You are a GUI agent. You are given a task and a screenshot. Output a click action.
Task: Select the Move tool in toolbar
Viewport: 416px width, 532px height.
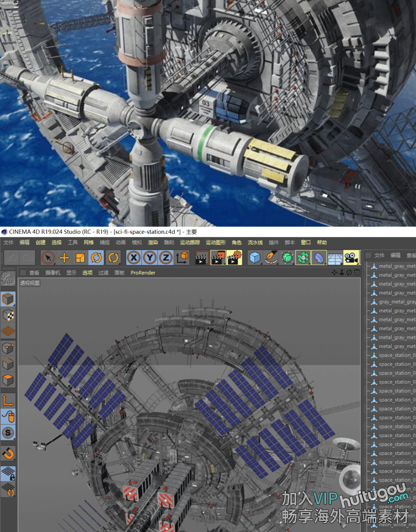64,258
